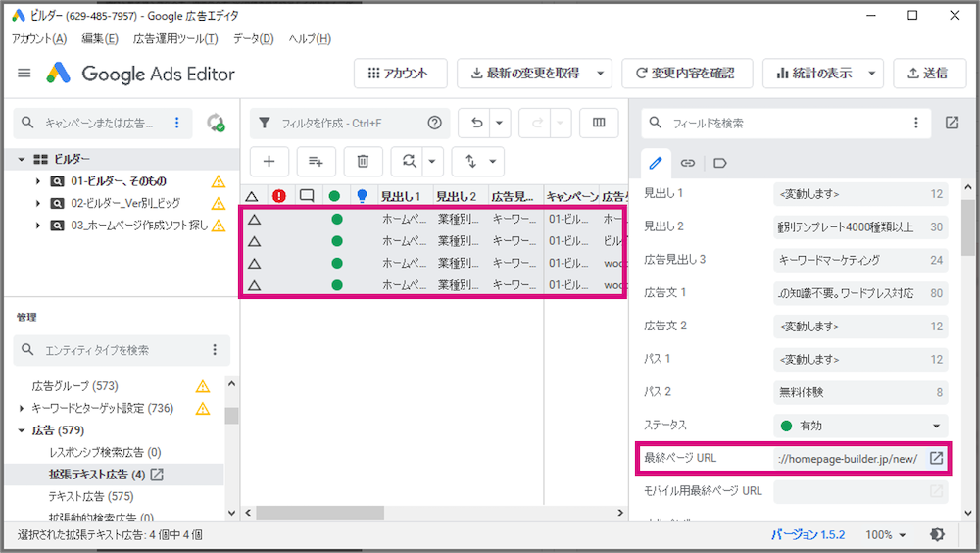Open expanded text ads in new window
Viewport: 980px width, 553px height.
[157, 475]
